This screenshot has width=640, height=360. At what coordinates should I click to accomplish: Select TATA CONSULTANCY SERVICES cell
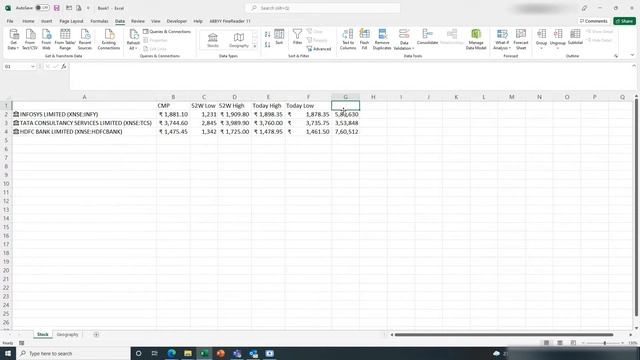[x=84, y=123]
